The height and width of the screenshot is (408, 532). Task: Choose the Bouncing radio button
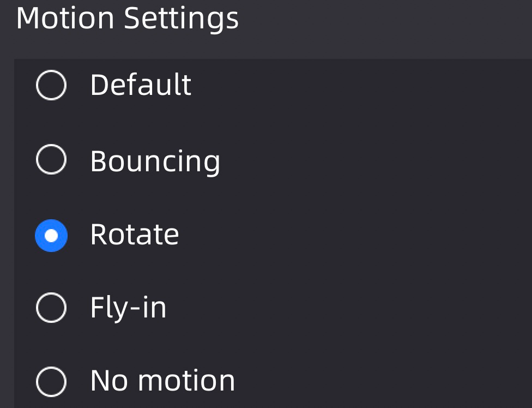[51, 160]
